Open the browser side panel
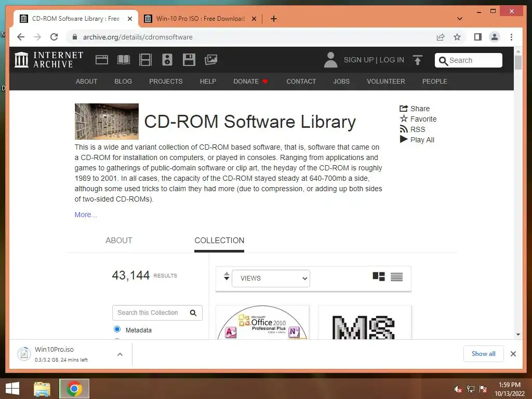 tap(478, 37)
